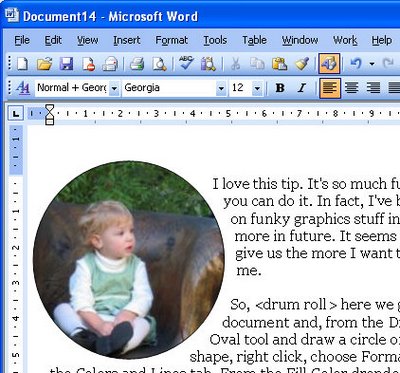Open Print Preview magnifier icon
This screenshot has height=373, width=400.
[159, 63]
